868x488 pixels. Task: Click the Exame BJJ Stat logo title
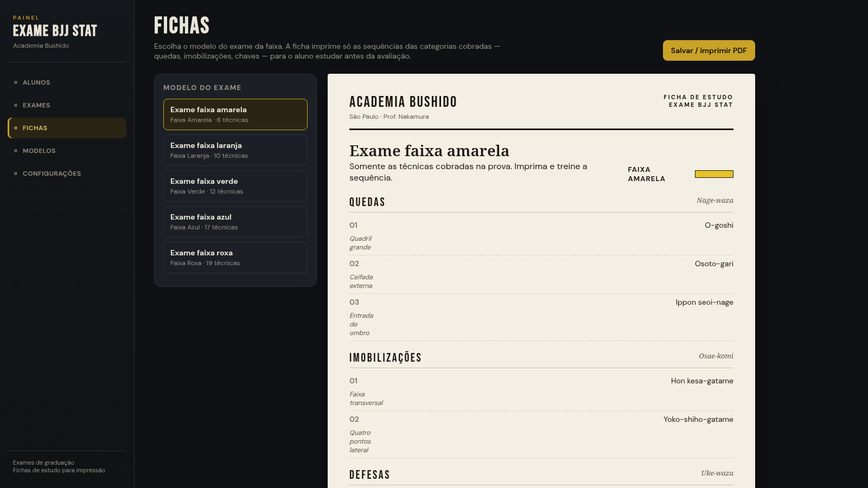tap(55, 31)
